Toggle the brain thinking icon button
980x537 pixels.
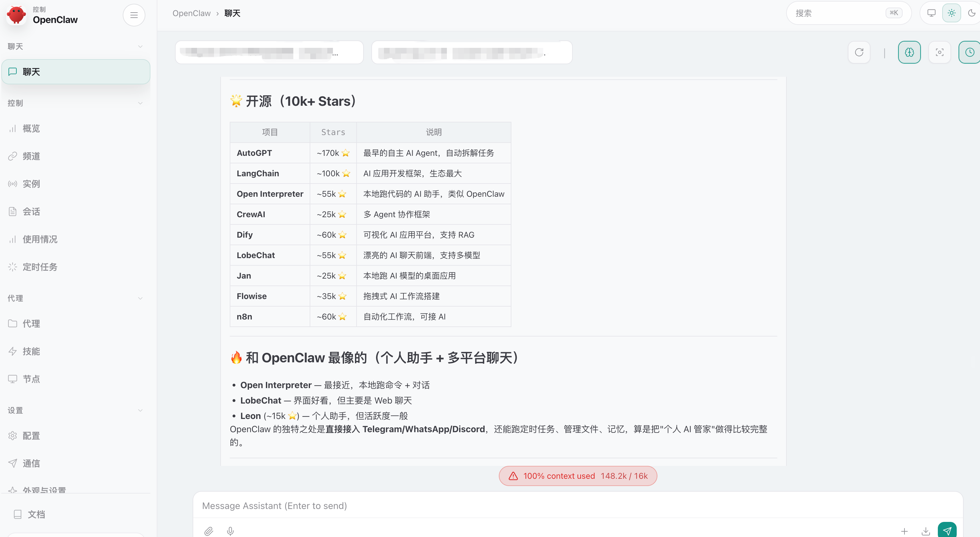coord(909,52)
